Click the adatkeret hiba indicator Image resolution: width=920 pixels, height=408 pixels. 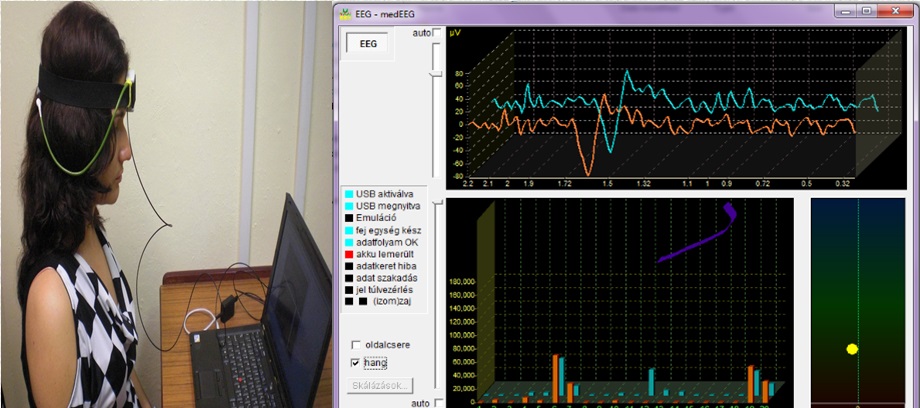[349, 266]
